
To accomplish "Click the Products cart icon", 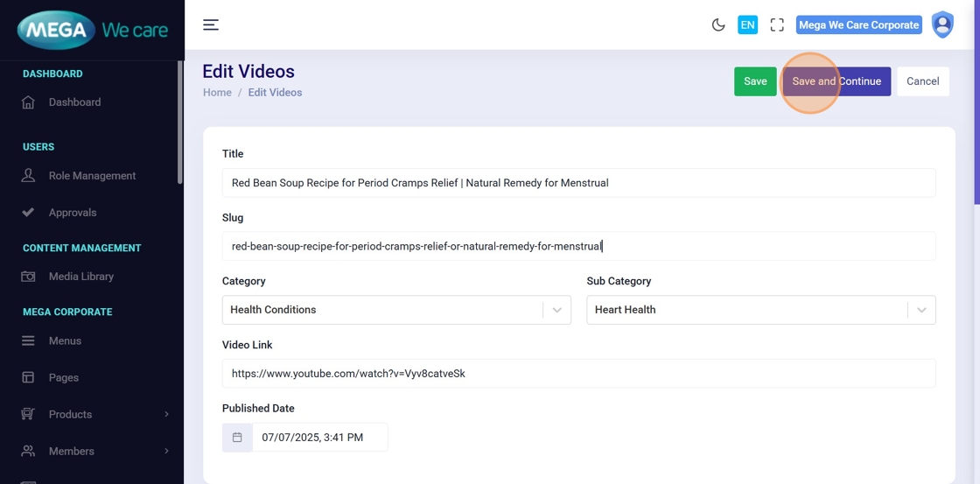I will [x=28, y=415].
